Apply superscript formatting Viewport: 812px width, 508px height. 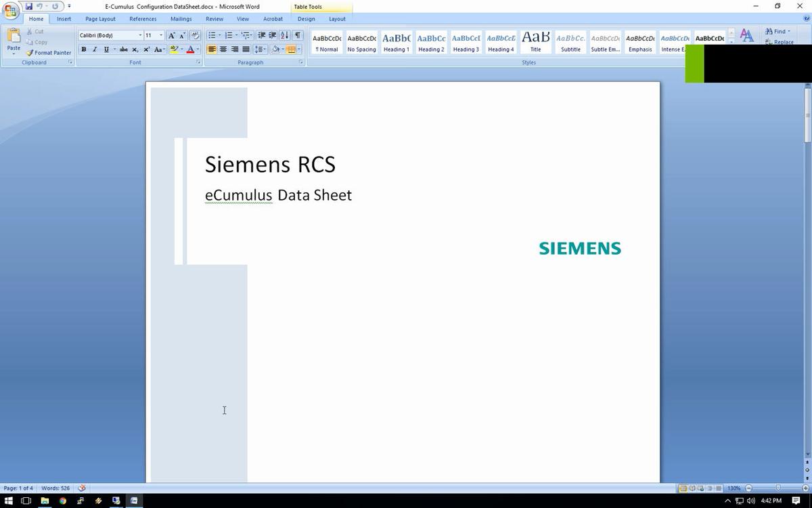[x=146, y=49]
